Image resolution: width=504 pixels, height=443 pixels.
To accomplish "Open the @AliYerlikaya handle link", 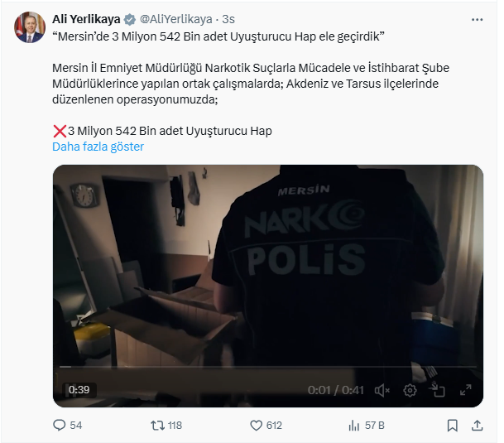I will tap(175, 19).
